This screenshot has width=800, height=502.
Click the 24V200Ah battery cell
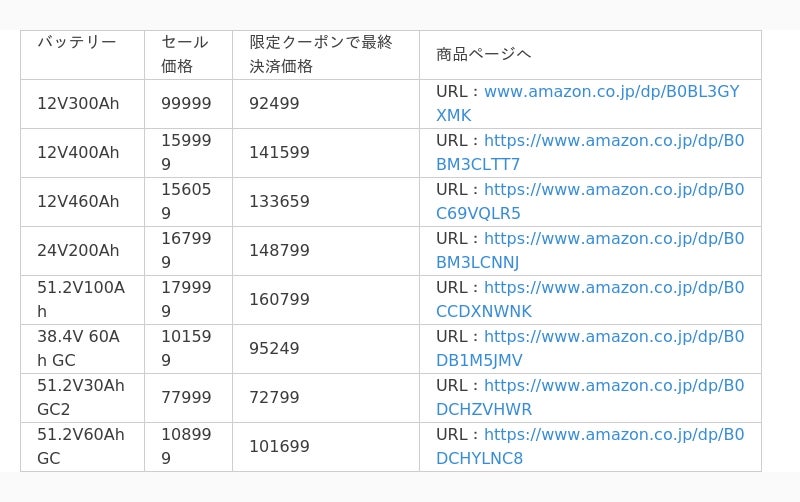[78, 251]
